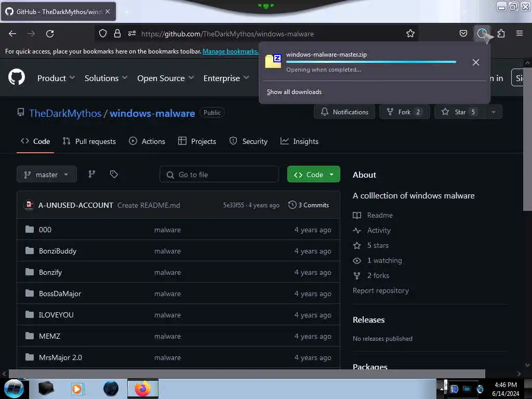Open the Pull requests tab
Viewport: 532px width, 399px height.
point(89,141)
